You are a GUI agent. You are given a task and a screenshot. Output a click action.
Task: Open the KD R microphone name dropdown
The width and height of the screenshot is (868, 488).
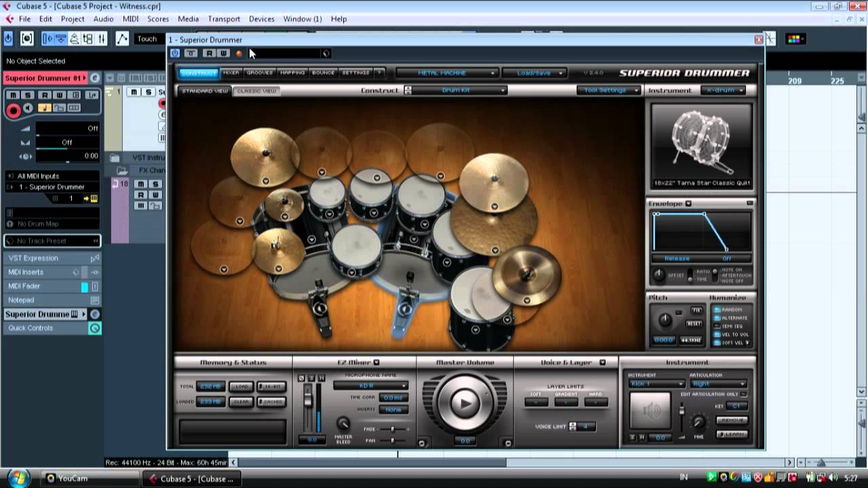[x=370, y=386]
